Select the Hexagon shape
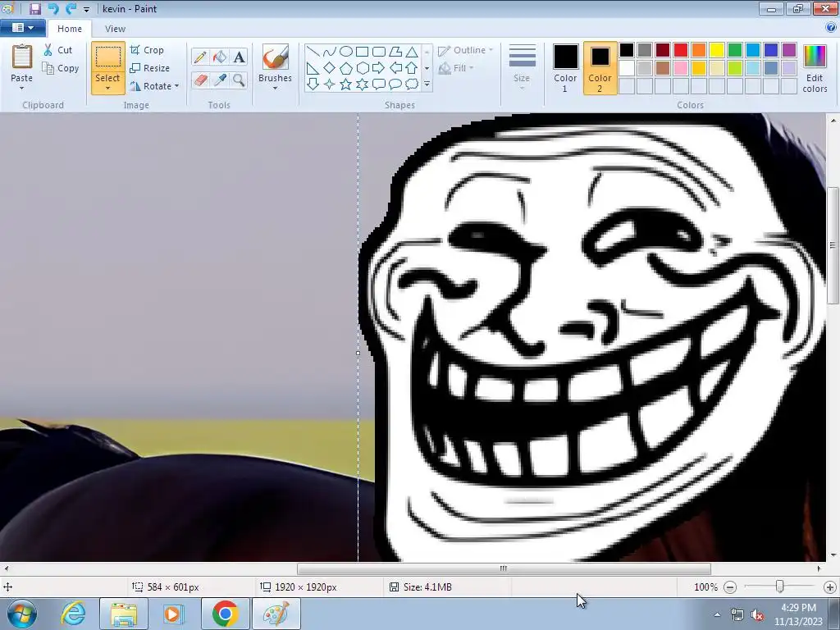Viewport: 840px width, 630px height. click(x=362, y=68)
